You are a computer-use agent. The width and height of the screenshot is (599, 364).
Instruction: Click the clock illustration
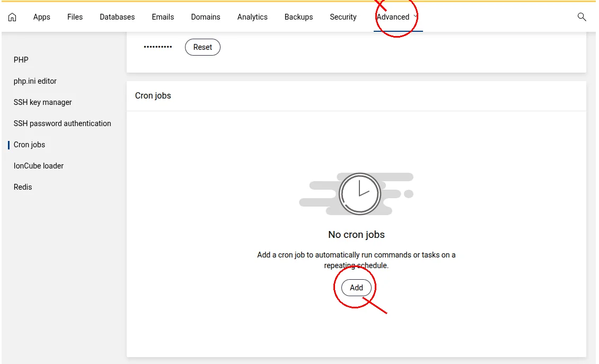tap(356, 193)
